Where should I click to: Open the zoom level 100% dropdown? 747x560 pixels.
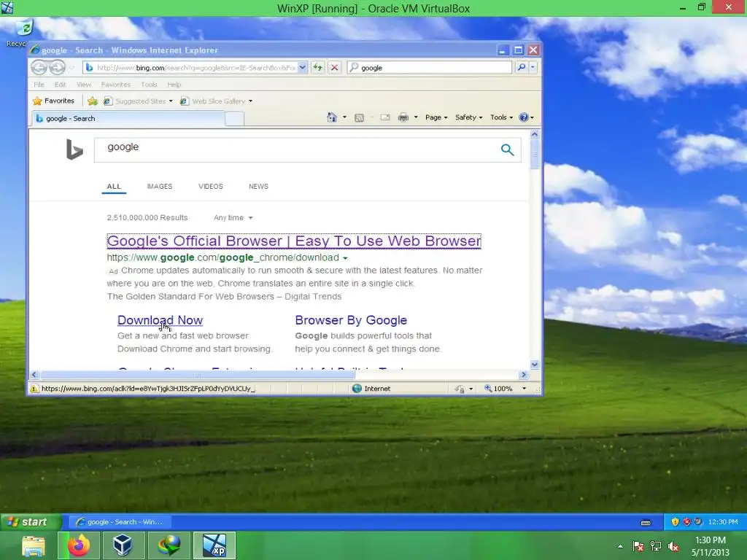[524, 389]
